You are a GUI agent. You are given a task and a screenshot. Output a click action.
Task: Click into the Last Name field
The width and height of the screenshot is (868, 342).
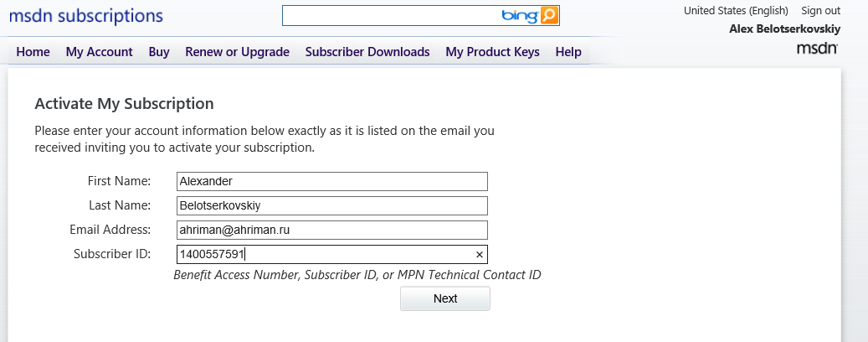(x=332, y=206)
